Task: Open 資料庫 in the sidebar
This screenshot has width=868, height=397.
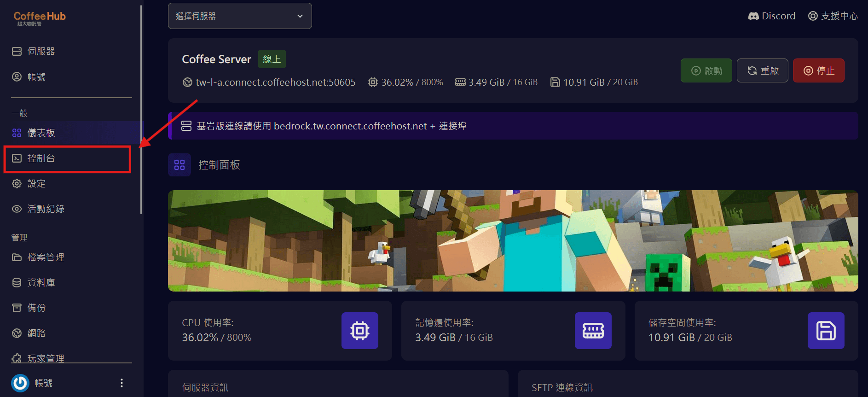Action: (x=71, y=283)
